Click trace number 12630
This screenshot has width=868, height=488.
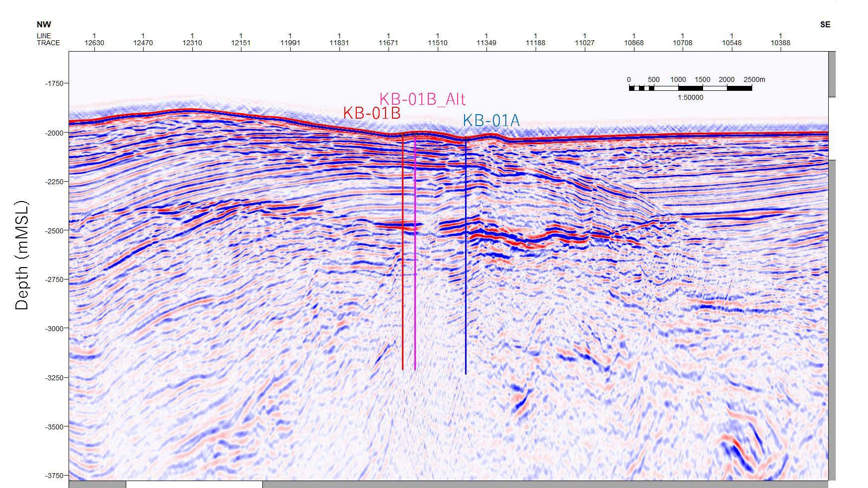click(94, 43)
